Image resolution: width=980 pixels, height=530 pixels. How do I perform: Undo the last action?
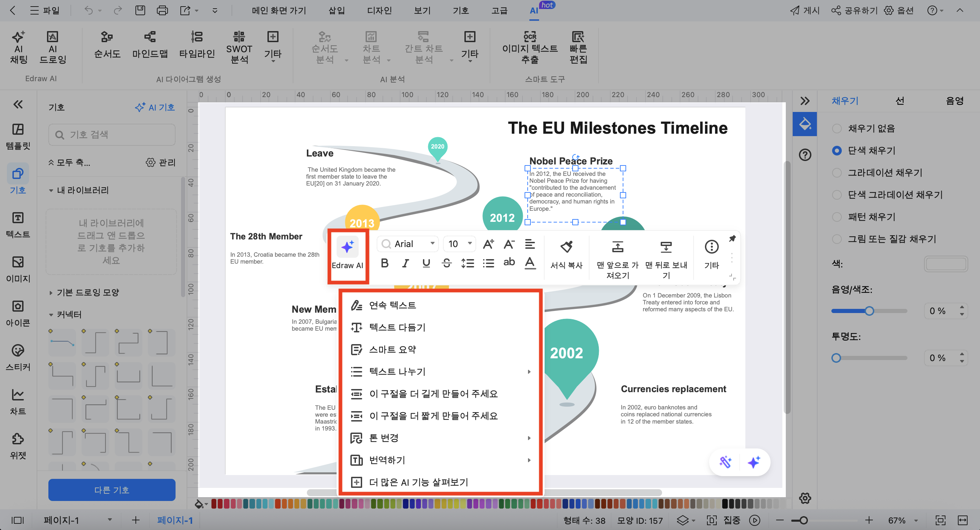(89, 10)
